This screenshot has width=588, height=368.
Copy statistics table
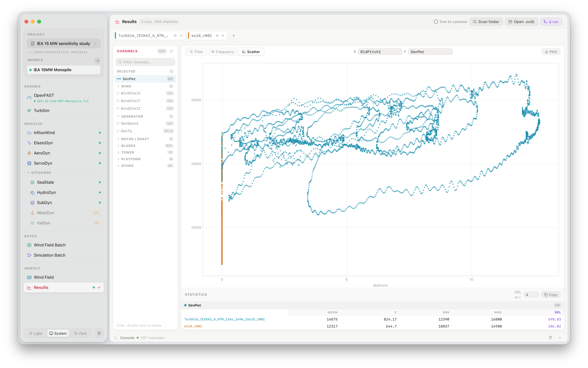(551, 295)
